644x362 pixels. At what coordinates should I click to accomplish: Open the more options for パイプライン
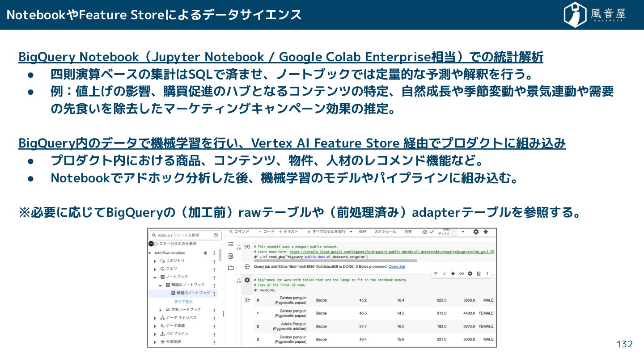click(214, 334)
